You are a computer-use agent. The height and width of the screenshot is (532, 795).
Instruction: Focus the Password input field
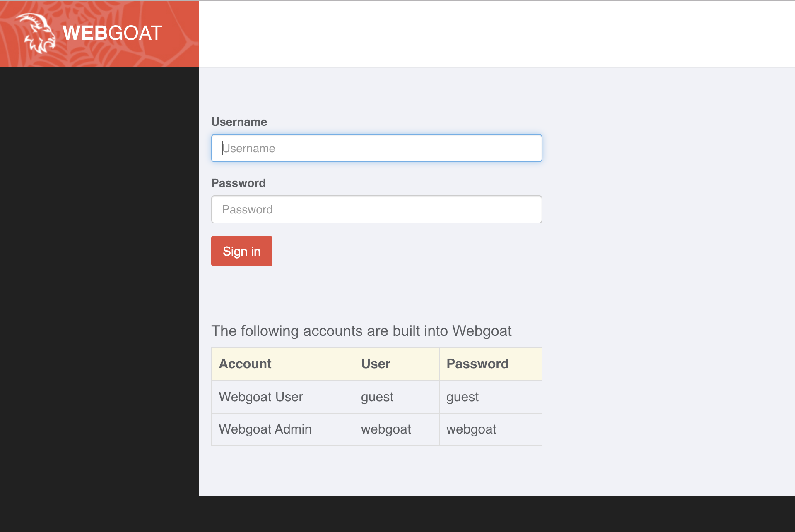(376, 209)
